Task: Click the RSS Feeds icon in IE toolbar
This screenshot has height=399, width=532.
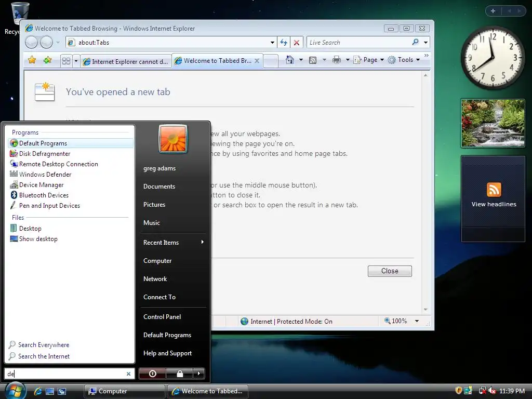Action: [313, 60]
